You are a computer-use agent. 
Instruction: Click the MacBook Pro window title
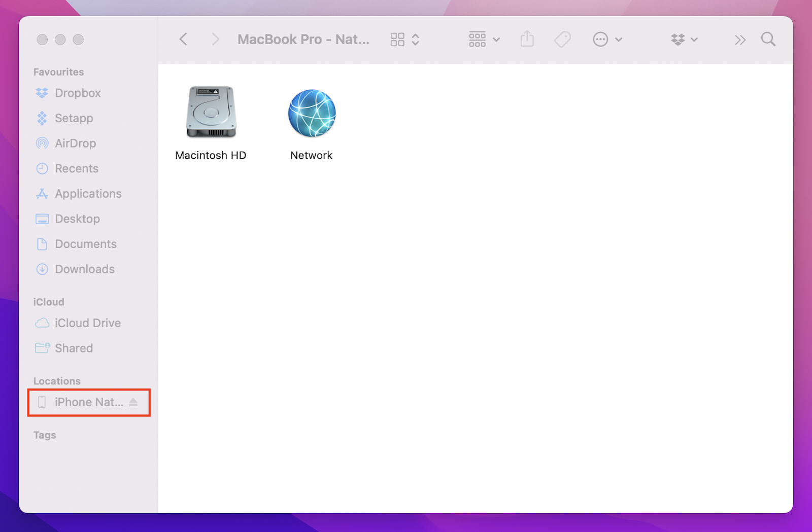coord(303,39)
